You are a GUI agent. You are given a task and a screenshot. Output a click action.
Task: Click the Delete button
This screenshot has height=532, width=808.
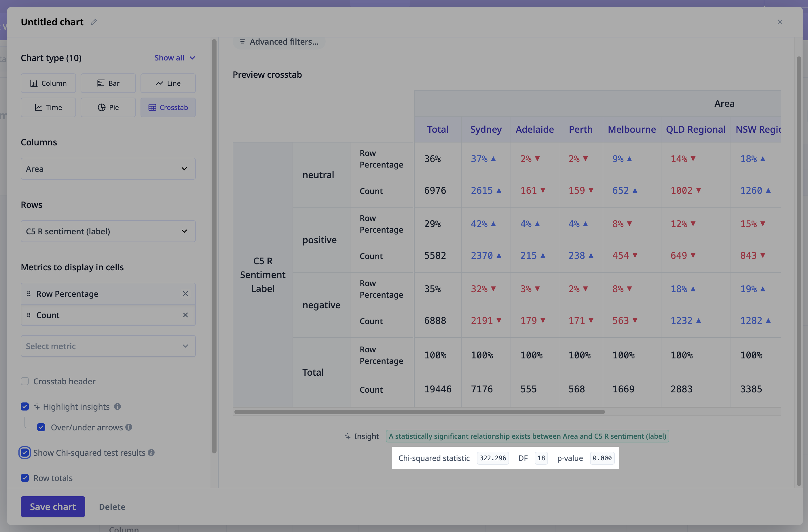click(x=112, y=507)
